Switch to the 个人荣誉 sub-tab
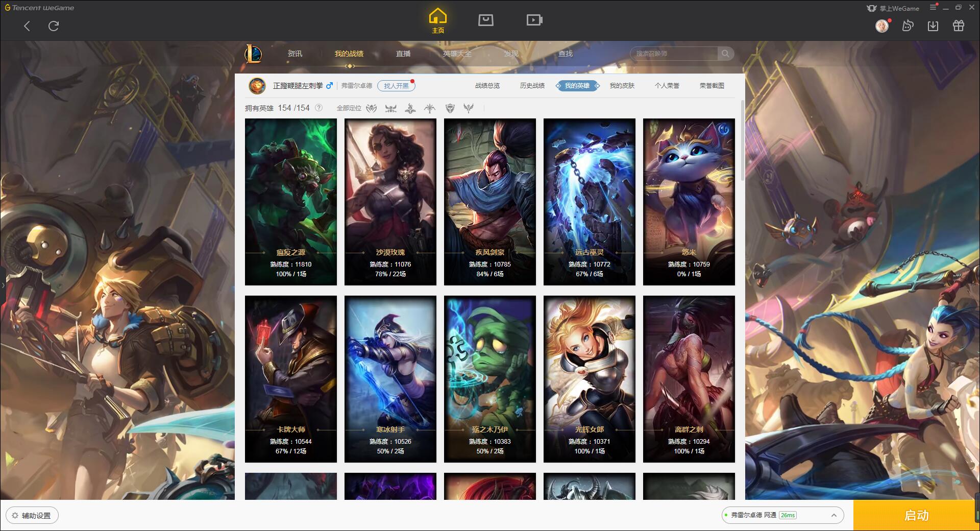Screen dimensions: 980x531 pos(667,86)
